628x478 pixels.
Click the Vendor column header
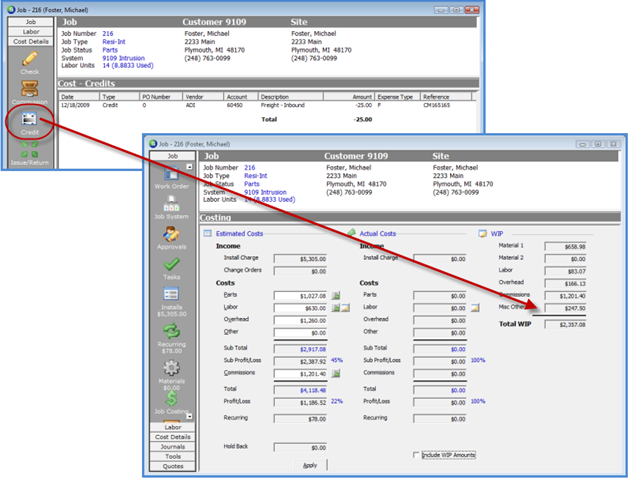point(203,97)
